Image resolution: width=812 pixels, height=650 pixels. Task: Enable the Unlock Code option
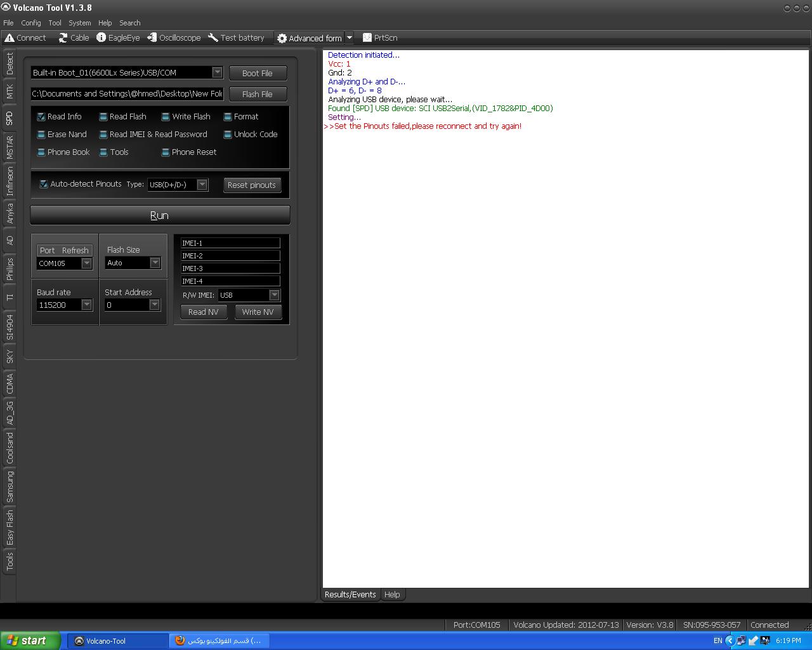pos(228,135)
